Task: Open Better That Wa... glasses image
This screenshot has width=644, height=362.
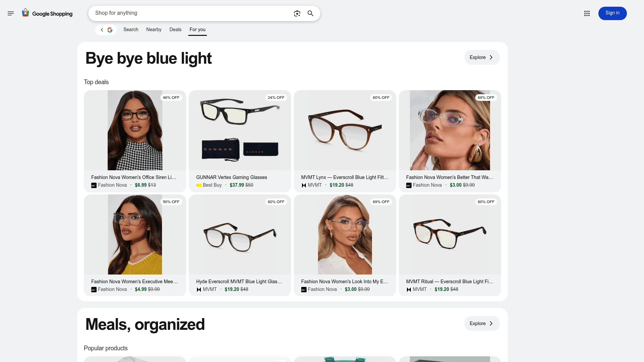Action: pyautogui.click(x=450, y=130)
